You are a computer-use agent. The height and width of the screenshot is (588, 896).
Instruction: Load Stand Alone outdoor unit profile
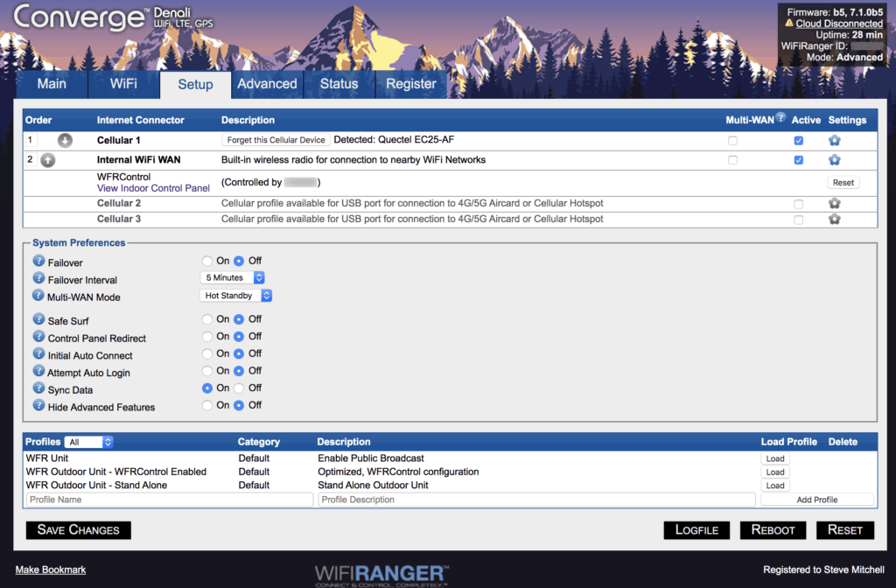(x=775, y=486)
